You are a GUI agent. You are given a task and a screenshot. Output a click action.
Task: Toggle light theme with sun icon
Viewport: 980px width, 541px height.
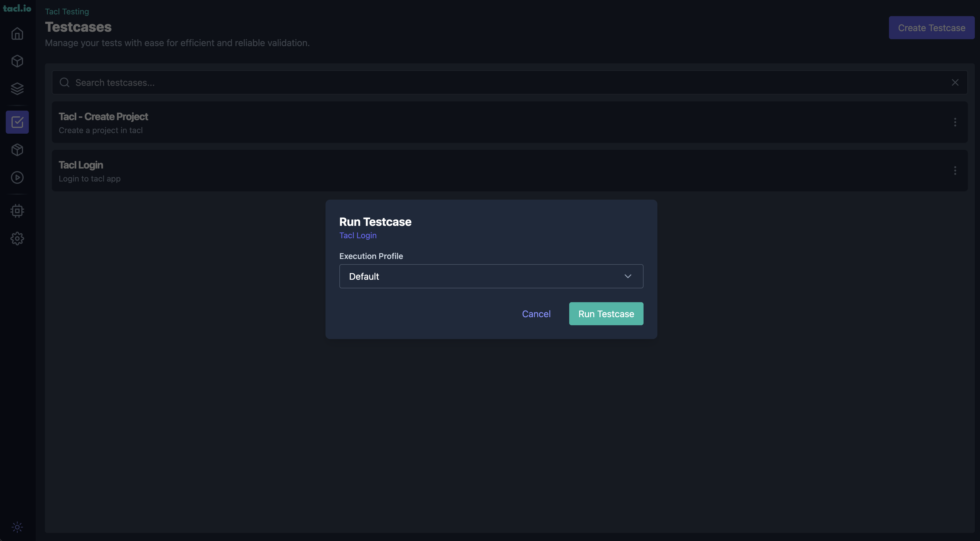click(x=17, y=527)
